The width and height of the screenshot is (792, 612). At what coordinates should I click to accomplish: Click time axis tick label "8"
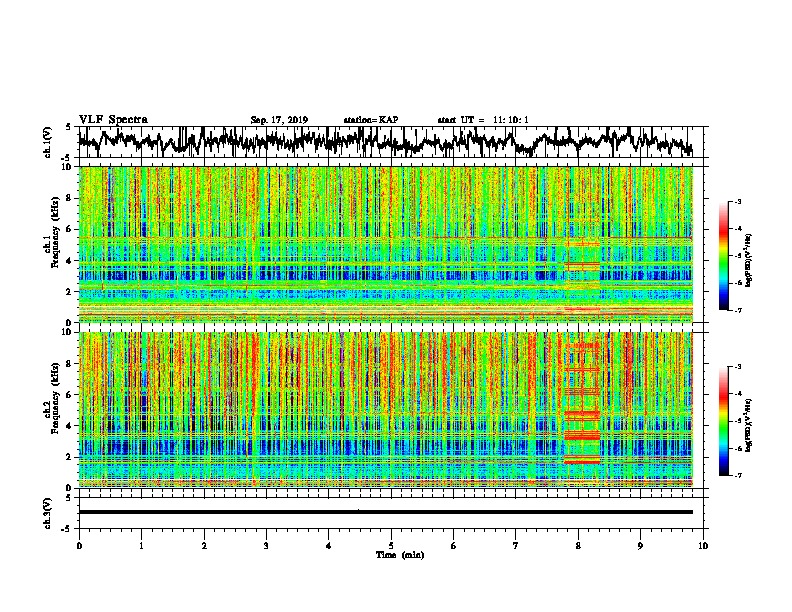(x=578, y=546)
